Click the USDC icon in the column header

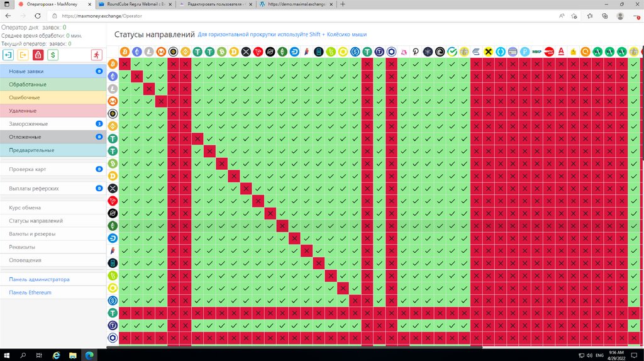click(x=355, y=52)
